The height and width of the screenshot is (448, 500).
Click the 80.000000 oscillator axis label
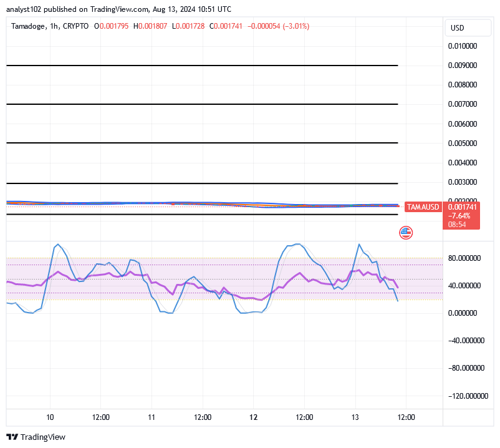coord(464,258)
